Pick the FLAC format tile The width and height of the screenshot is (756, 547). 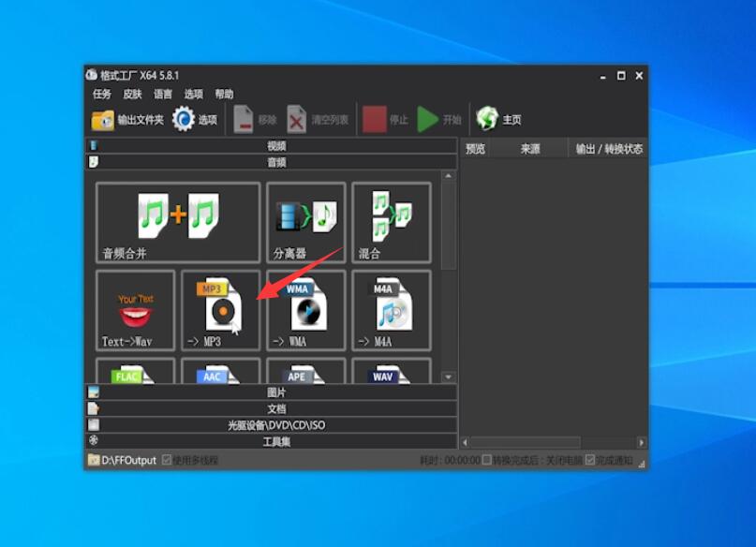tap(136, 371)
